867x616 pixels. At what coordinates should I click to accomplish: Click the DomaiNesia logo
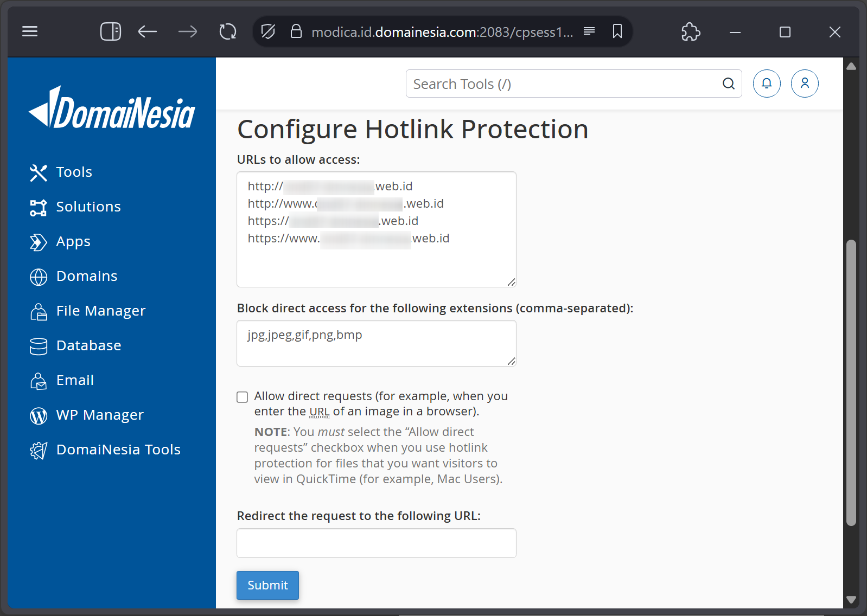112,107
